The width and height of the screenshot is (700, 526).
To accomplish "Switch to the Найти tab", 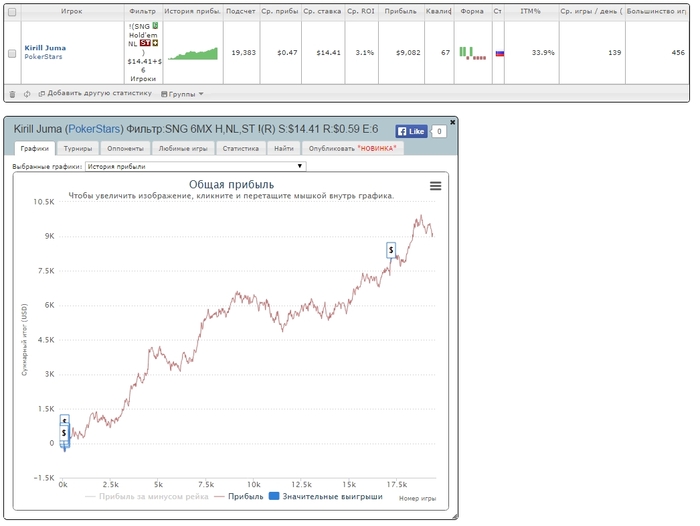I will (284, 148).
